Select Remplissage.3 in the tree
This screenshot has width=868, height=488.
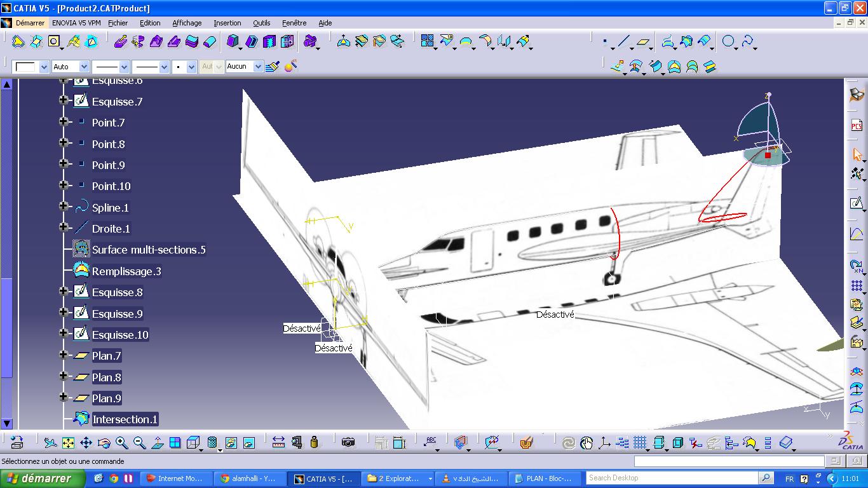(x=126, y=271)
